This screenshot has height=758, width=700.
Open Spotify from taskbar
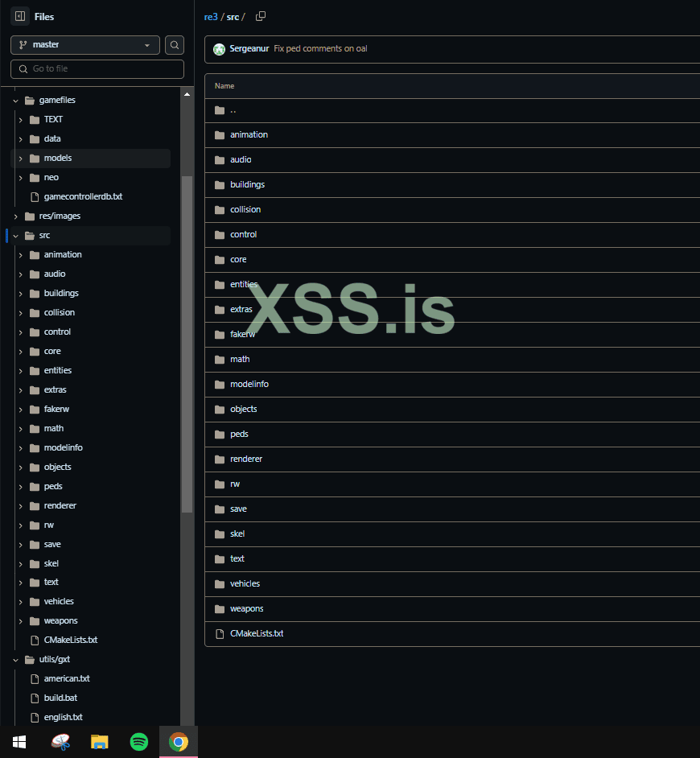click(139, 742)
